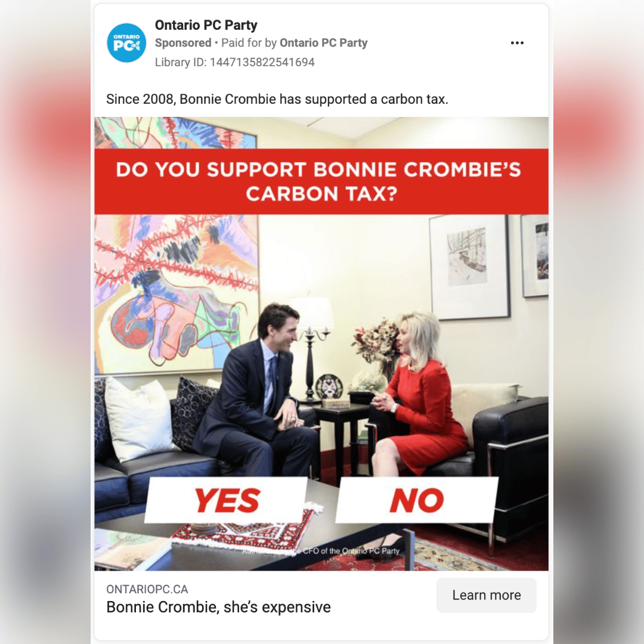Click the ad caption about carbon tax since 2008
This screenshot has height=644, width=644.
[277, 100]
